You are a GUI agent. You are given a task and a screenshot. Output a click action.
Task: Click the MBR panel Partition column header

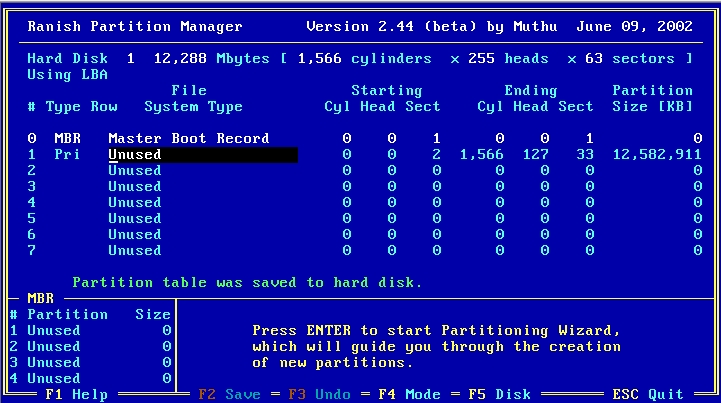(x=68, y=315)
